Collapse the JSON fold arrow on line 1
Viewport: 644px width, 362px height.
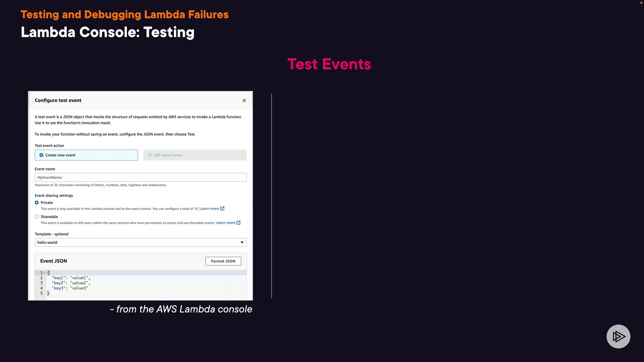44,273
